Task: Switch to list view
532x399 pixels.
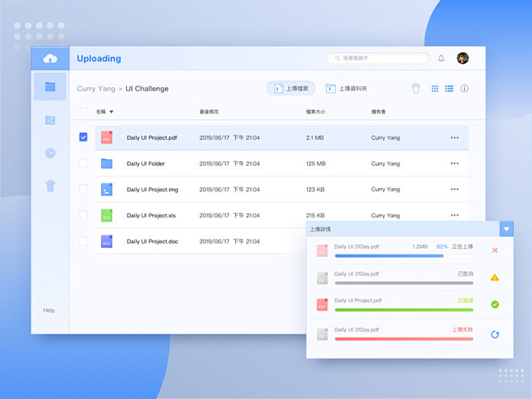Action: click(450, 89)
